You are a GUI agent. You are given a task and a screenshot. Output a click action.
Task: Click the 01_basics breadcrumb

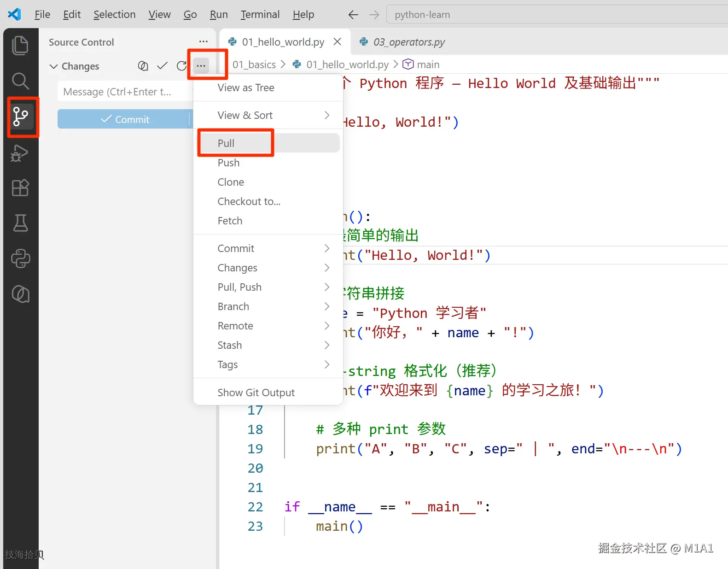(x=254, y=65)
